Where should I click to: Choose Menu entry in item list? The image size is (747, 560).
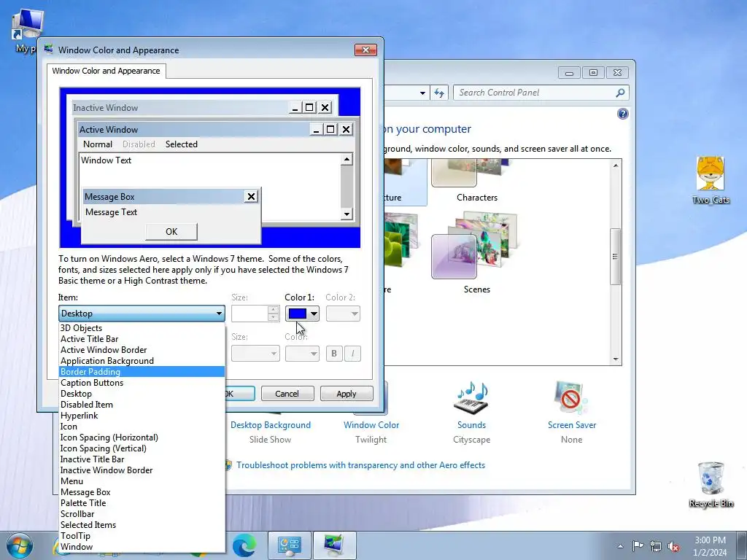[142, 481]
